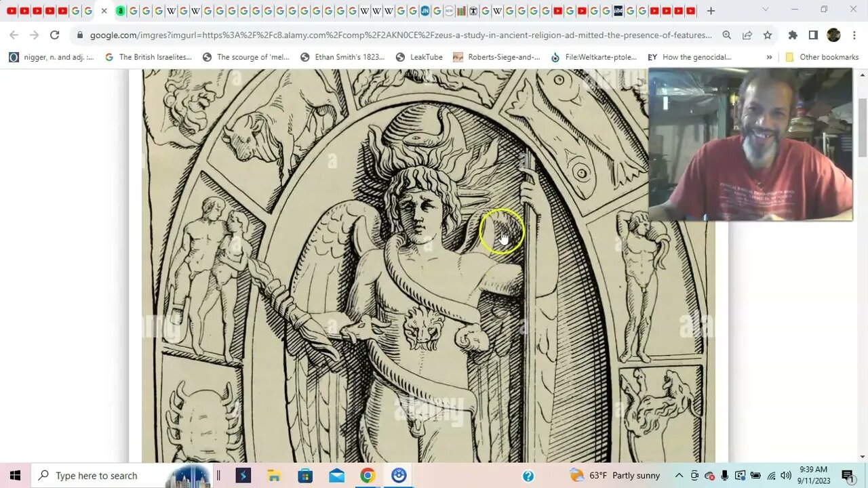Switch to the first YouTube tab

click(12, 11)
